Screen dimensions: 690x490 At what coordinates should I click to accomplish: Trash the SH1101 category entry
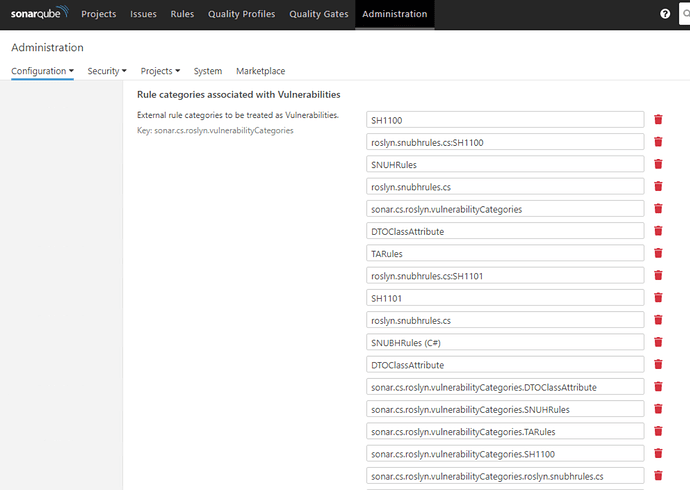click(658, 298)
